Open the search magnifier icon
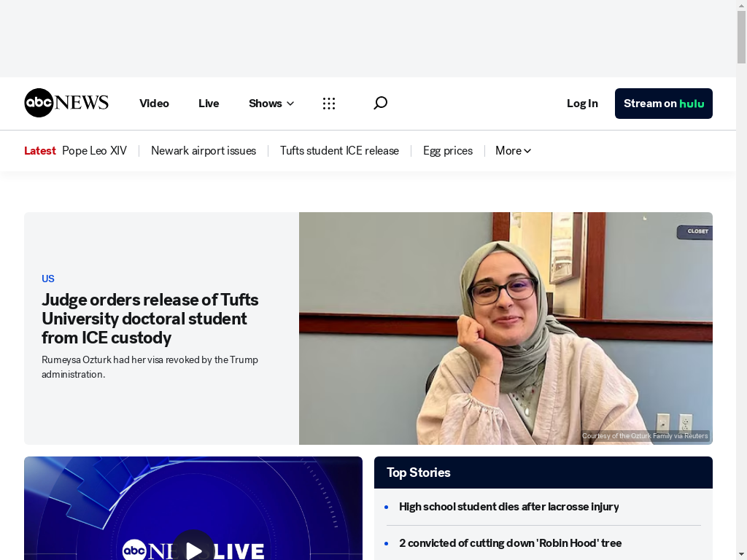Screen dimensions: 747x560 (x=380, y=103)
